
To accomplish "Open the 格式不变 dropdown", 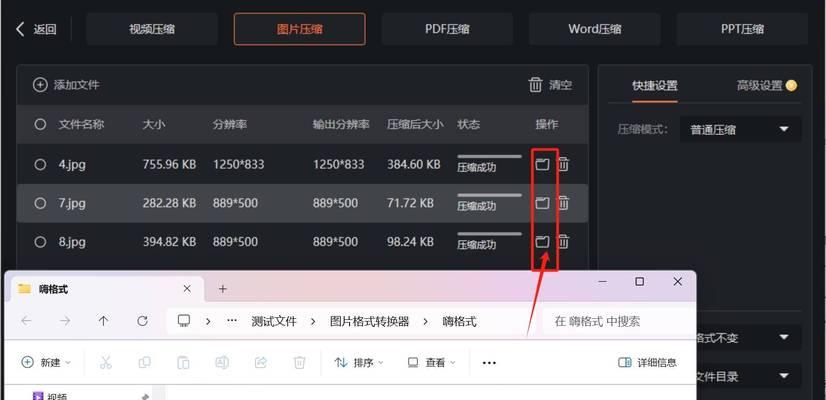I will coord(749,338).
